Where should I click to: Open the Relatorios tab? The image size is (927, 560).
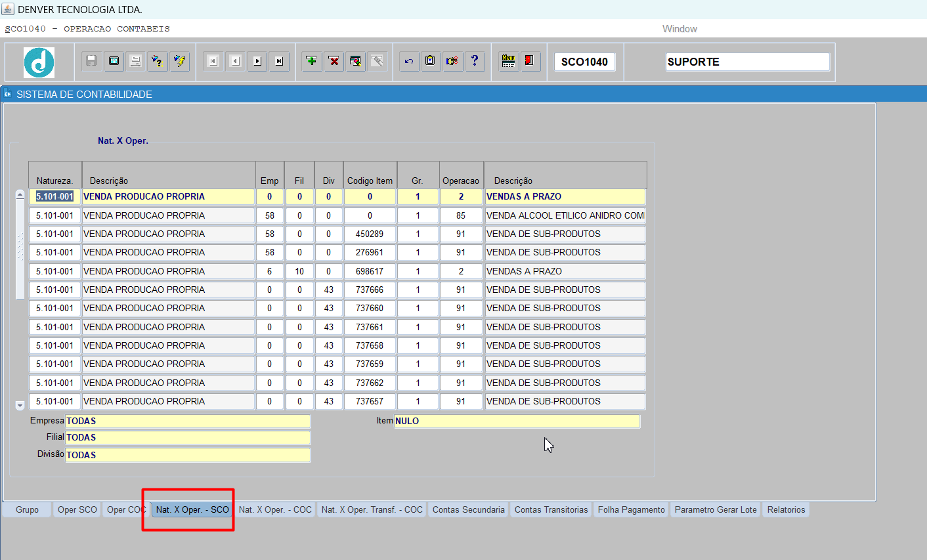(x=786, y=509)
